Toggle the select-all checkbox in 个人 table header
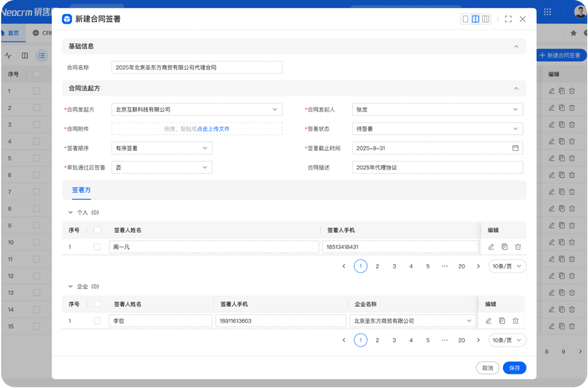The height and width of the screenshot is (388, 588). pyautogui.click(x=97, y=230)
